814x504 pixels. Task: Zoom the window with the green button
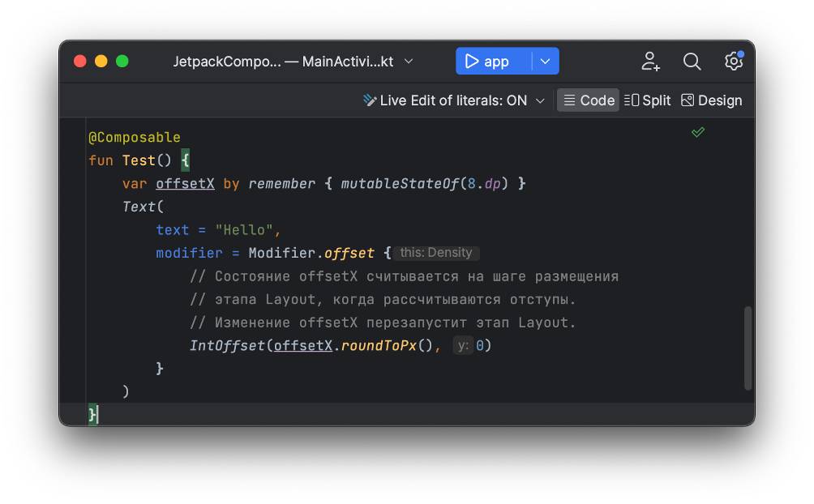point(122,62)
